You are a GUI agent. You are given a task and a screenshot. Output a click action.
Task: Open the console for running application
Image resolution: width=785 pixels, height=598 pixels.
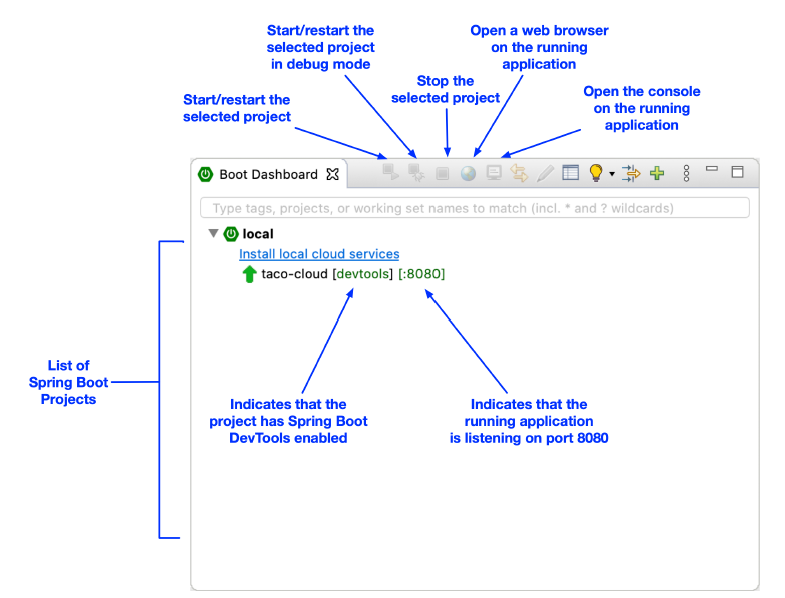click(494, 174)
